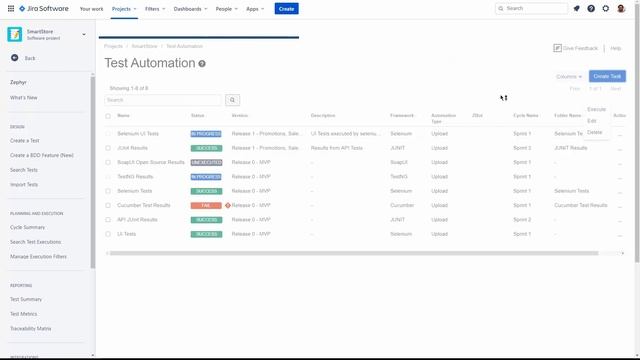
Task: Sort by the Name column header
Action: [x=123, y=116]
